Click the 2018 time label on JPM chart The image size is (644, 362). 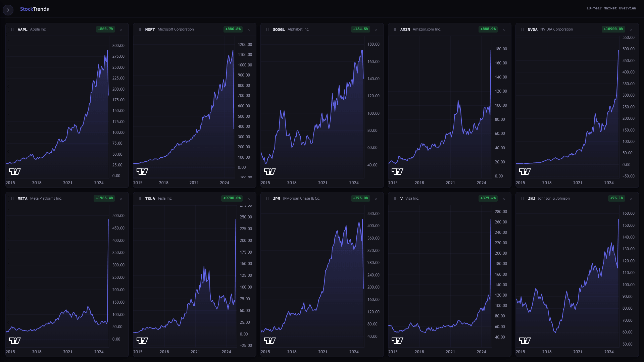tap(292, 352)
